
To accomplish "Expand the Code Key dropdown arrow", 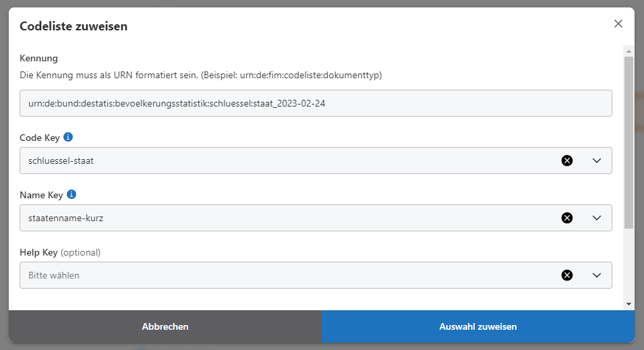I will [596, 161].
